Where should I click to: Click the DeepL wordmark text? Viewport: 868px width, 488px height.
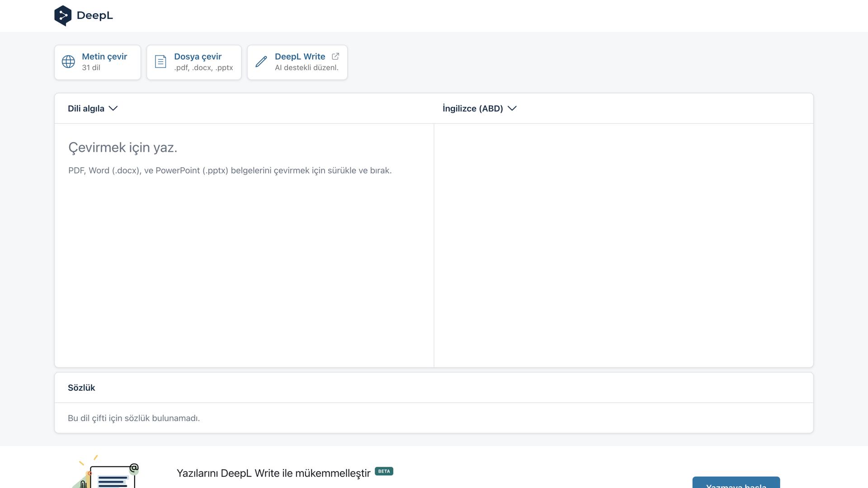coord(95,16)
